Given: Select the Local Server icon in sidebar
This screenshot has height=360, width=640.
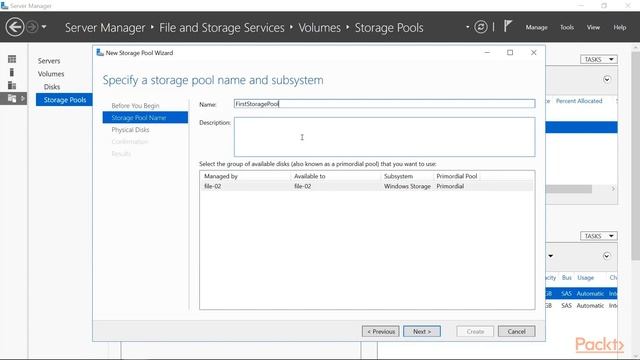Looking at the screenshot, I should click(x=12, y=72).
